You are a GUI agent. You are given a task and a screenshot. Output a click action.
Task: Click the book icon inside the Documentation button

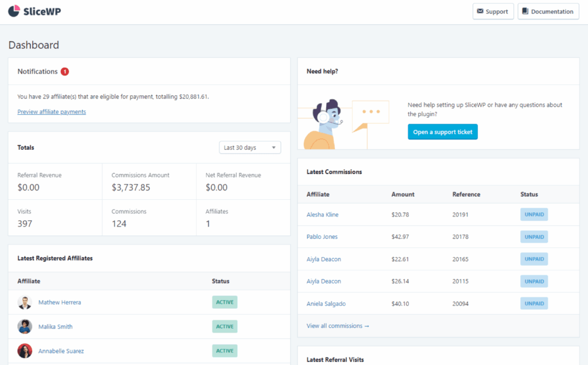point(525,11)
